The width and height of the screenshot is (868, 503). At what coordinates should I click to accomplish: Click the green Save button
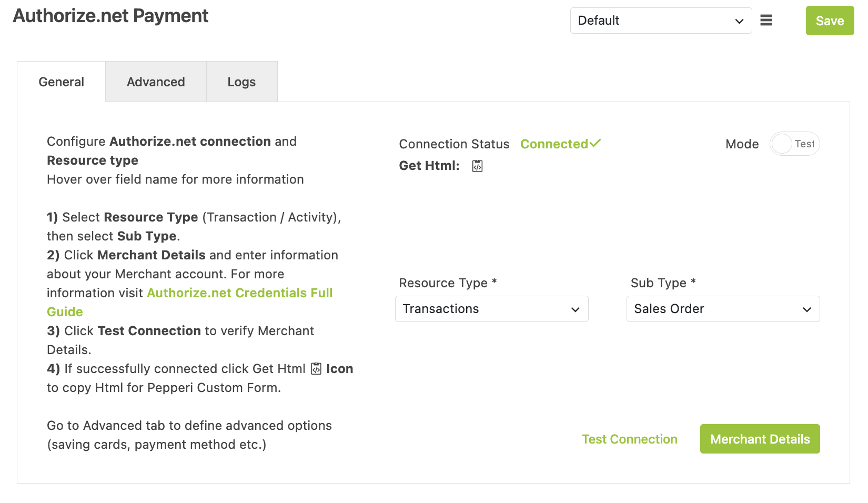(x=830, y=21)
